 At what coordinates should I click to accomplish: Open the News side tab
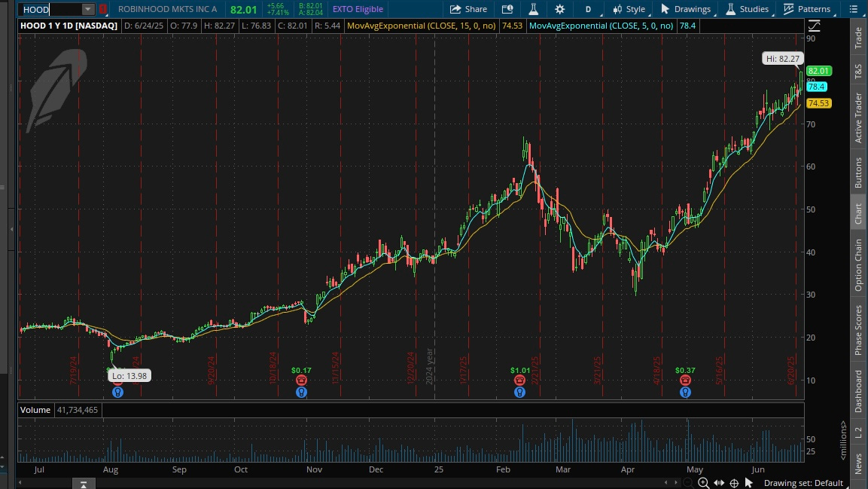(x=858, y=463)
